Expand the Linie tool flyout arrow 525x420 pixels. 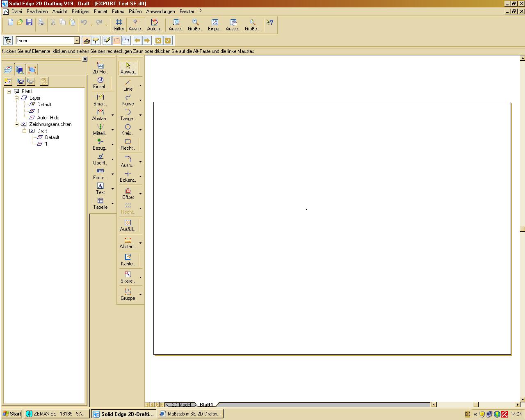140,86
